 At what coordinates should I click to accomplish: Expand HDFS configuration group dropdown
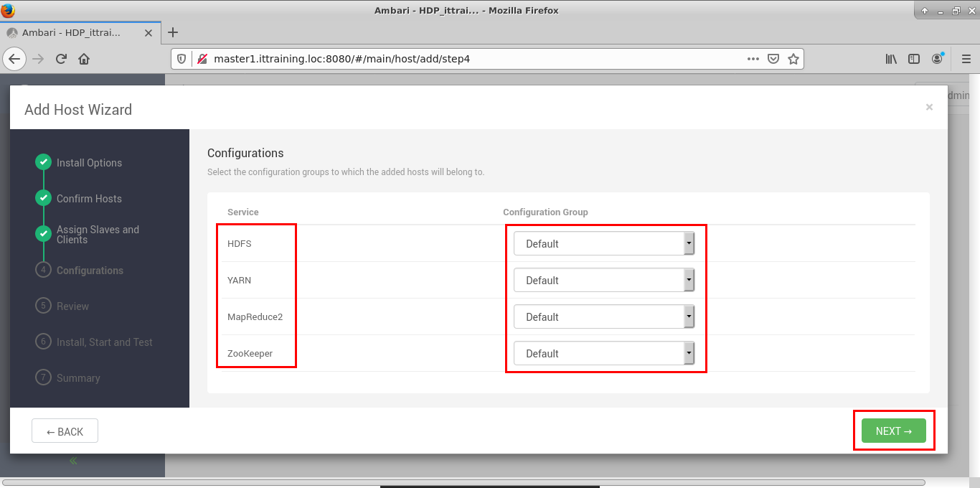pos(603,244)
